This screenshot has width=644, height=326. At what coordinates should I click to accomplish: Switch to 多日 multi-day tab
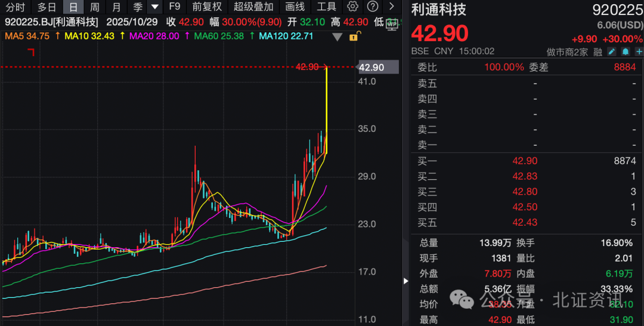(x=47, y=7)
